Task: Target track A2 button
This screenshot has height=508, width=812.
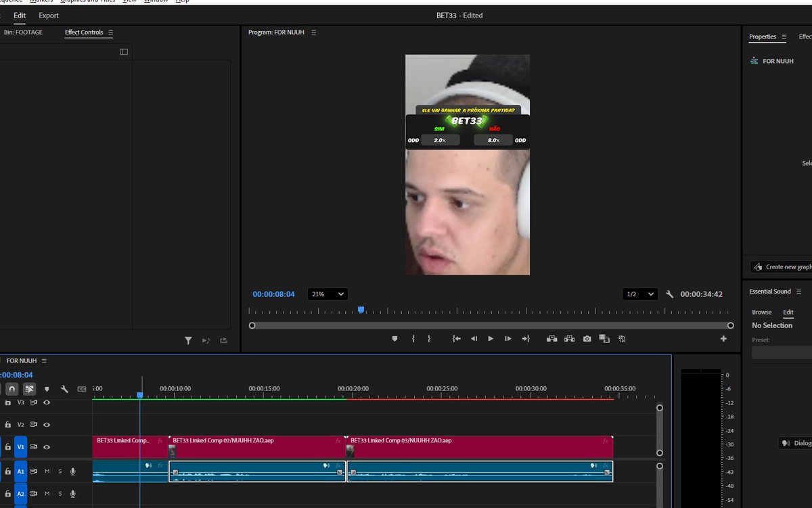Action: (21, 494)
